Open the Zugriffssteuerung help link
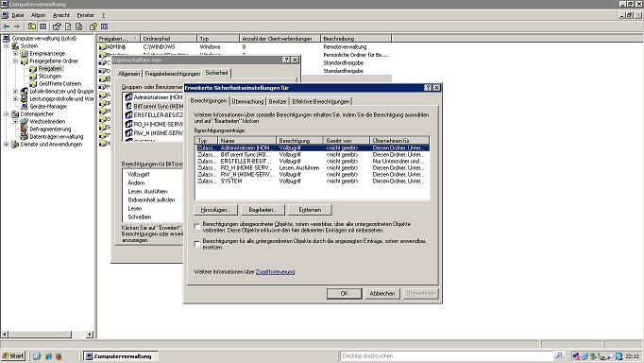Viewport: 644px width, 363px height. [275, 271]
